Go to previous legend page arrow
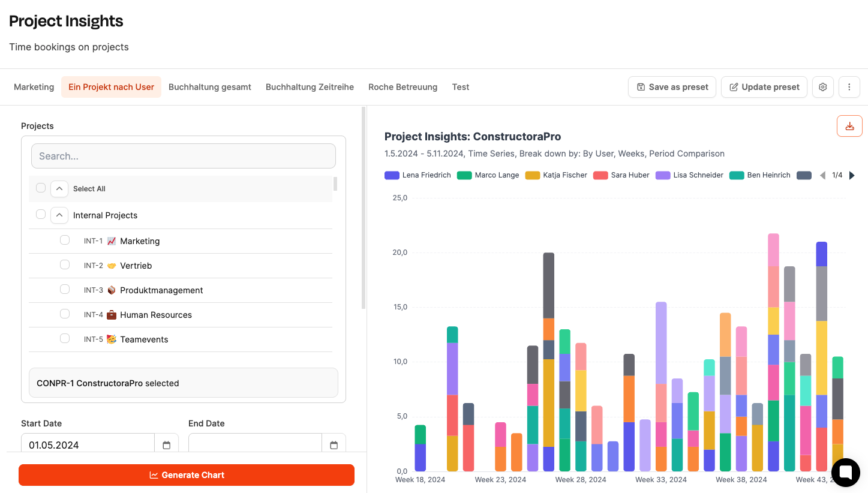Screen dimensions: 868x493 click(x=822, y=175)
